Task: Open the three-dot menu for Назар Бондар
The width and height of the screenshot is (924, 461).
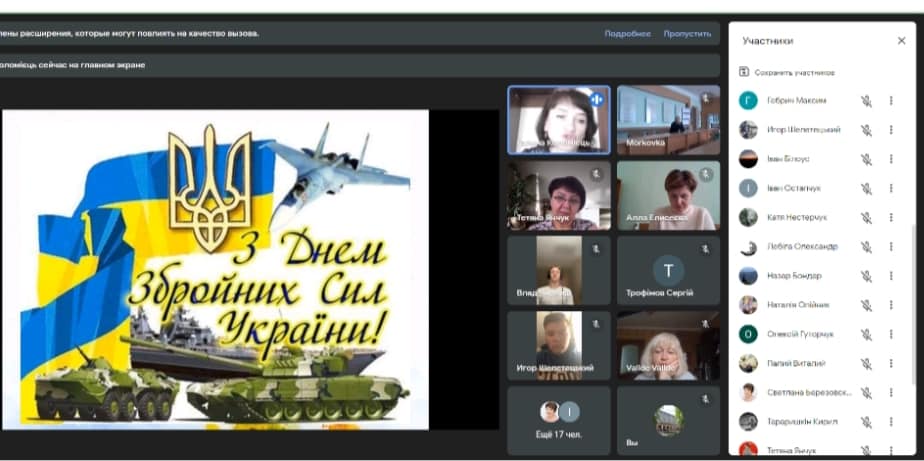Action: tap(891, 276)
